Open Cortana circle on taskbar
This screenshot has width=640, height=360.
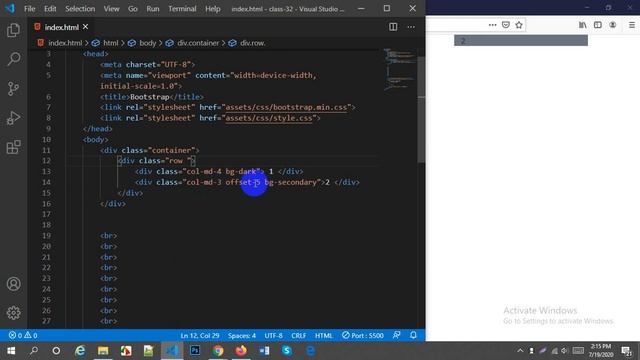pos(56,351)
